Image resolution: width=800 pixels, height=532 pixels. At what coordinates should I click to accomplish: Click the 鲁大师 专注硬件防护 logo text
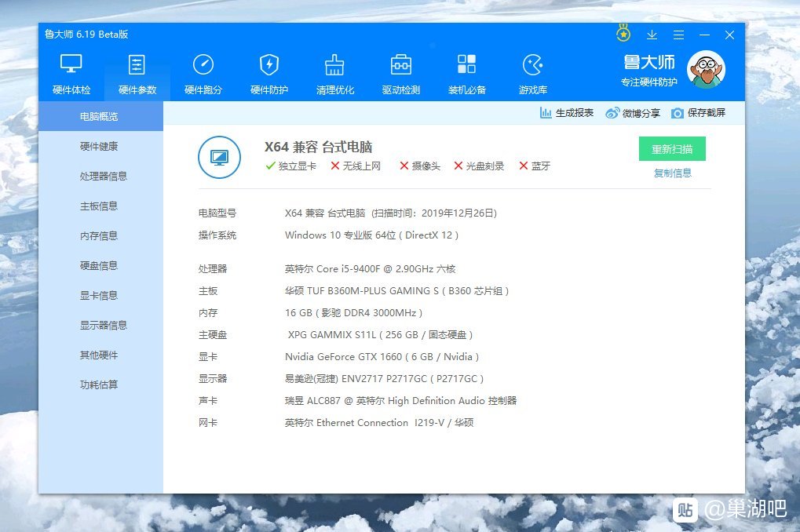click(x=649, y=70)
